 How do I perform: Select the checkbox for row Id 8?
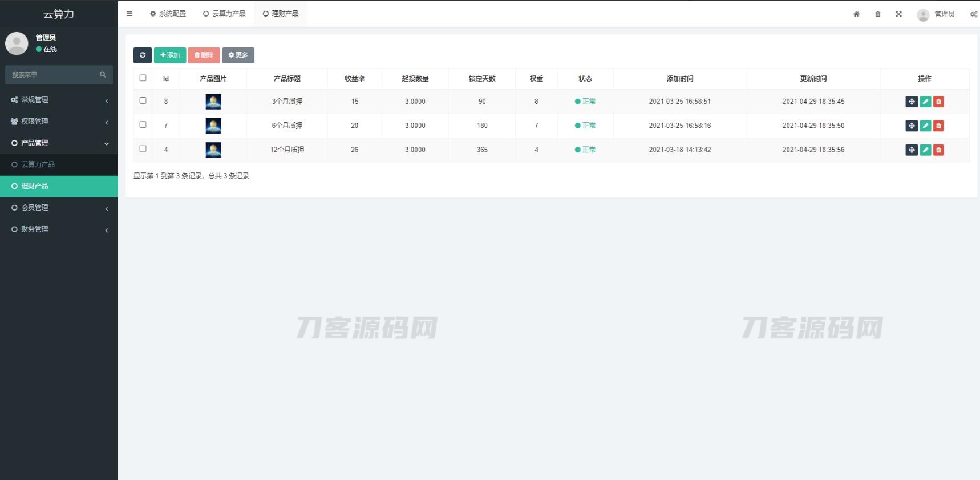[143, 100]
